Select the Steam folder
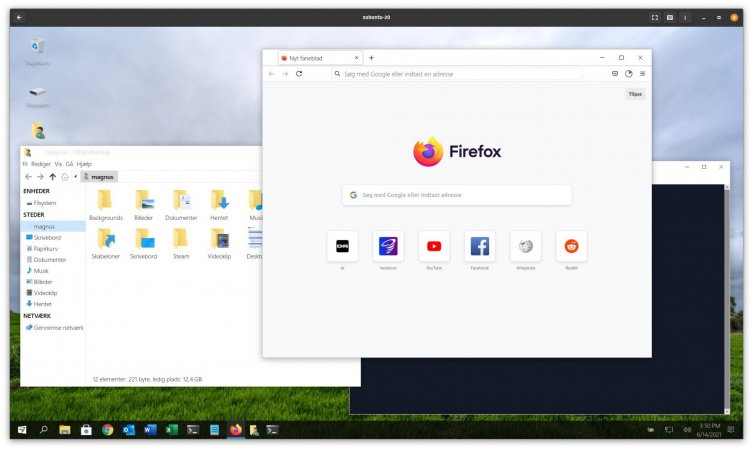Image resolution: width=753 pixels, height=450 pixels. pyautogui.click(x=181, y=244)
